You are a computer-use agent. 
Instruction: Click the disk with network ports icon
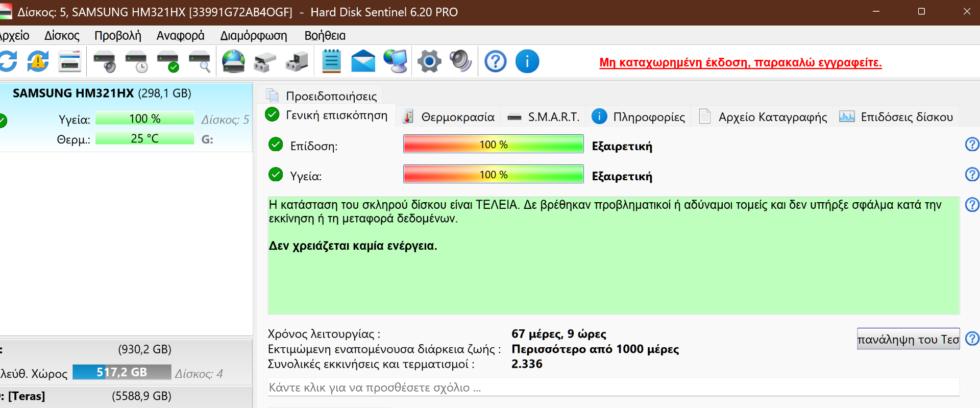pyautogui.click(x=265, y=62)
